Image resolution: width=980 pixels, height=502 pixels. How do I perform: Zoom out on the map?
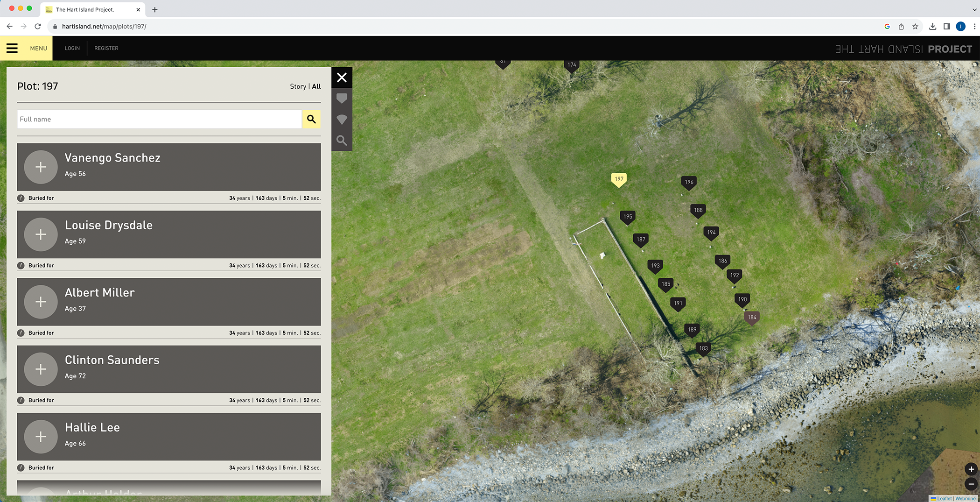click(x=971, y=484)
